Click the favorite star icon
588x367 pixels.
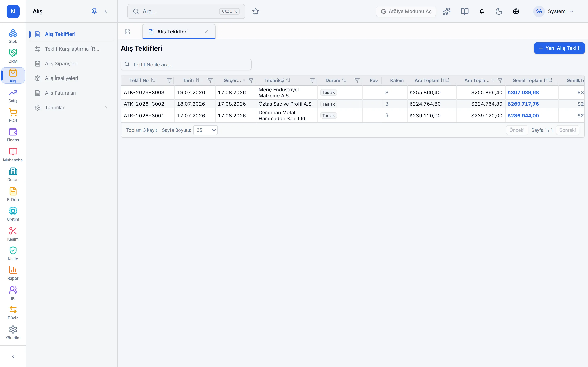[255, 11]
